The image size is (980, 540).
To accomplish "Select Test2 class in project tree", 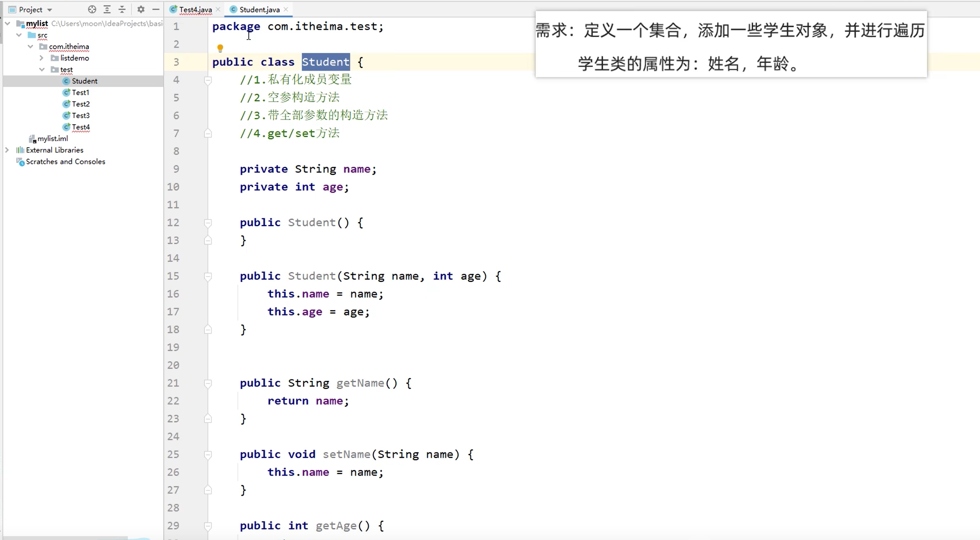I will pyautogui.click(x=81, y=104).
